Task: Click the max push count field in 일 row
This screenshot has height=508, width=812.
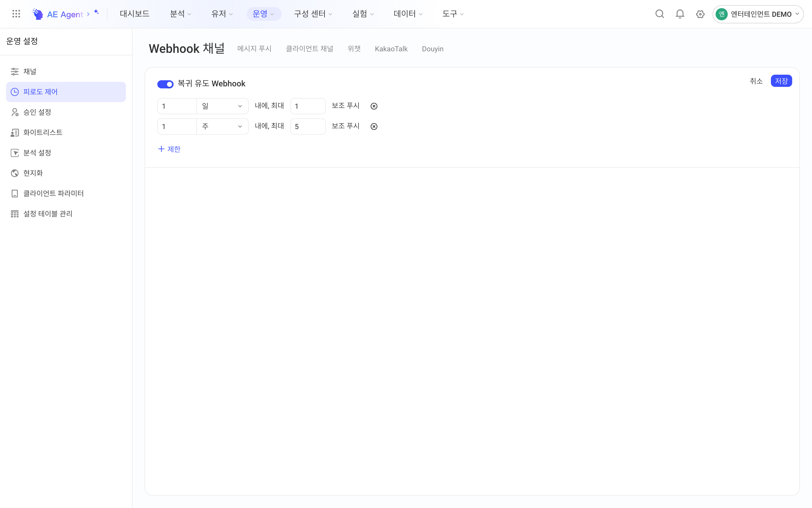Action: coord(308,106)
